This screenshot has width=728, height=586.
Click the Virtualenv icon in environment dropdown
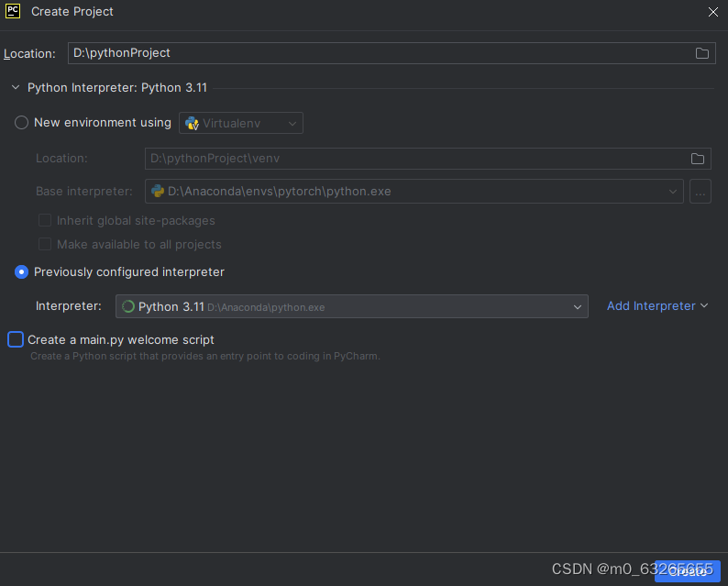pos(192,124)
